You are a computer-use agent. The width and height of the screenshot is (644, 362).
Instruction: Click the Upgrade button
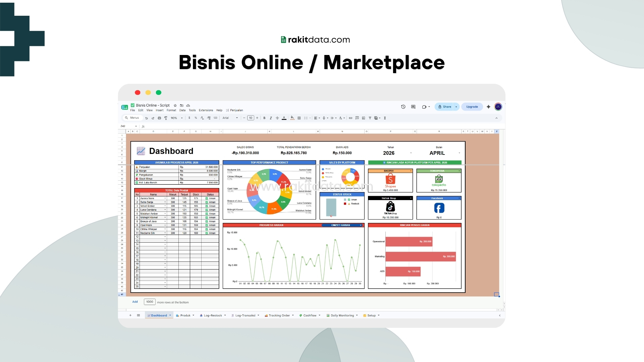pos(472,107)
